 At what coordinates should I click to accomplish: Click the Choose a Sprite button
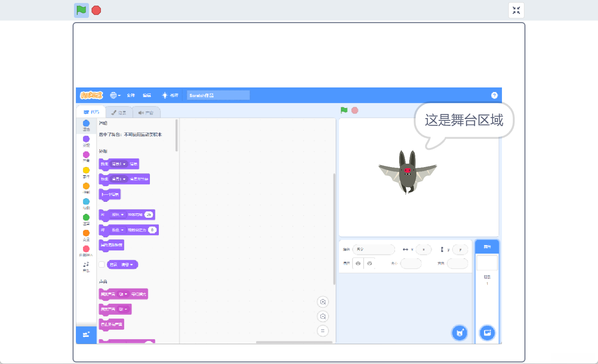point(460,333)
